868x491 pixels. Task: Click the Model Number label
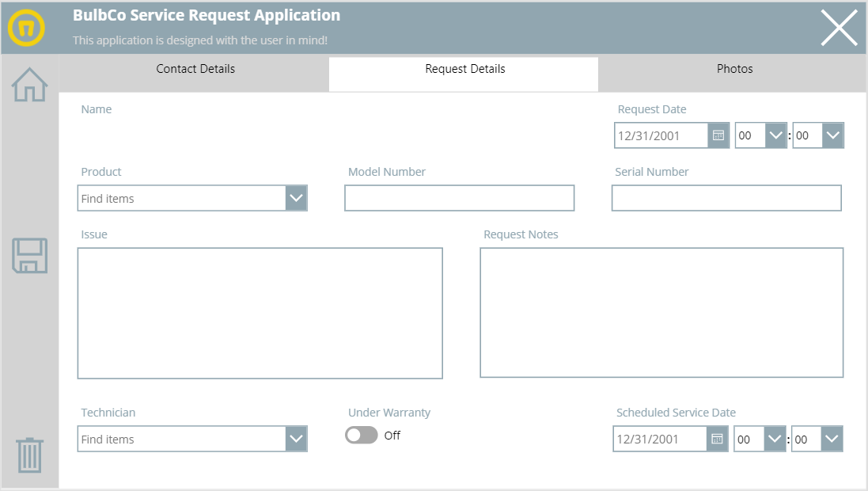click(x=387, y=172)
